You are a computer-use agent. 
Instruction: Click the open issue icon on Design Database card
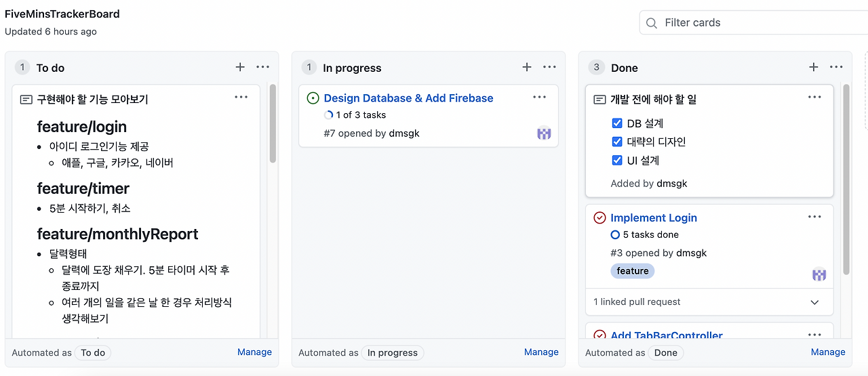313,98
